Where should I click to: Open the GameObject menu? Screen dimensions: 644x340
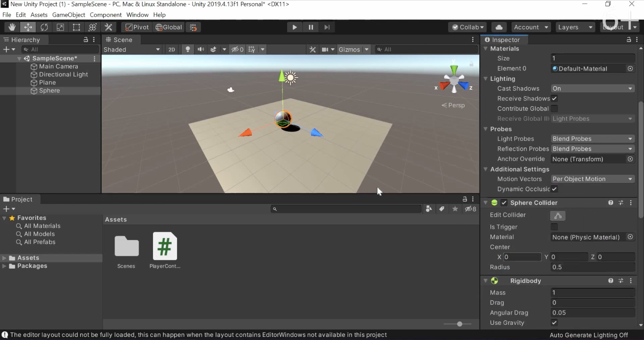68,15
